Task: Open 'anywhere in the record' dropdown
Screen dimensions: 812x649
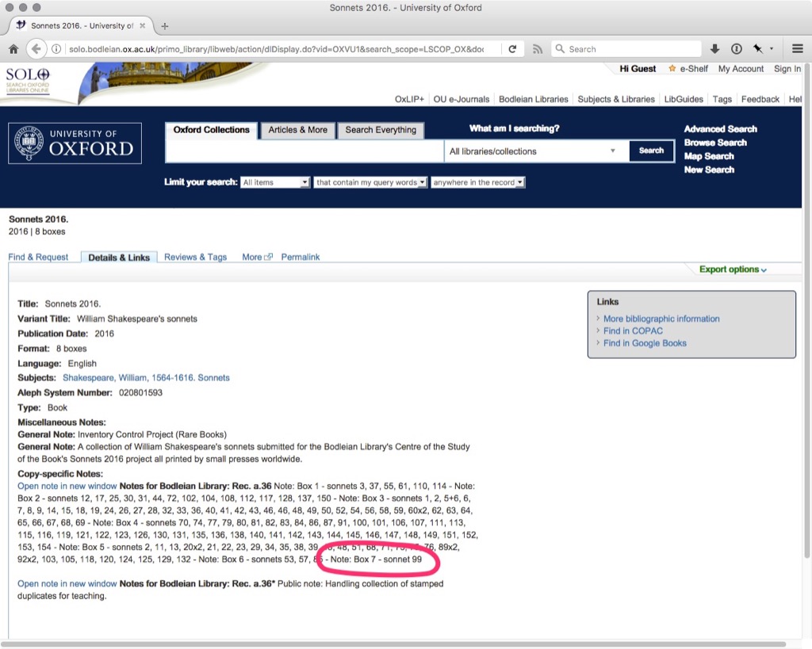Action: click(478, 182)
